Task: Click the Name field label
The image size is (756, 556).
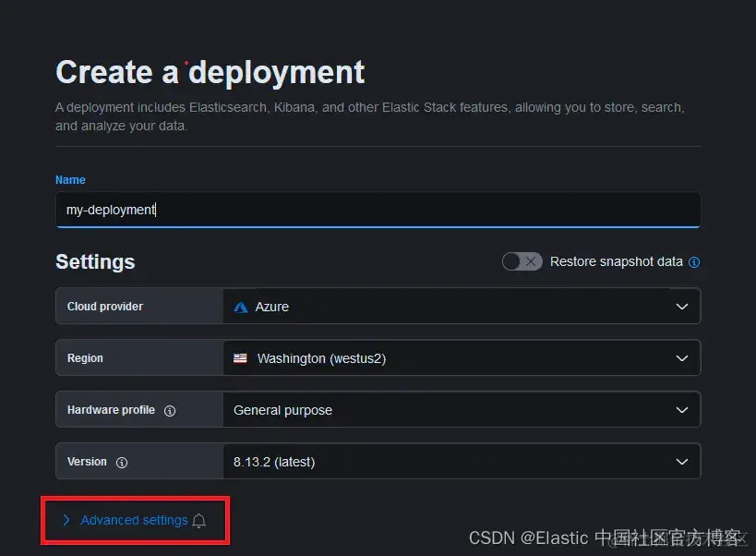Action: [x=70, y=180]
